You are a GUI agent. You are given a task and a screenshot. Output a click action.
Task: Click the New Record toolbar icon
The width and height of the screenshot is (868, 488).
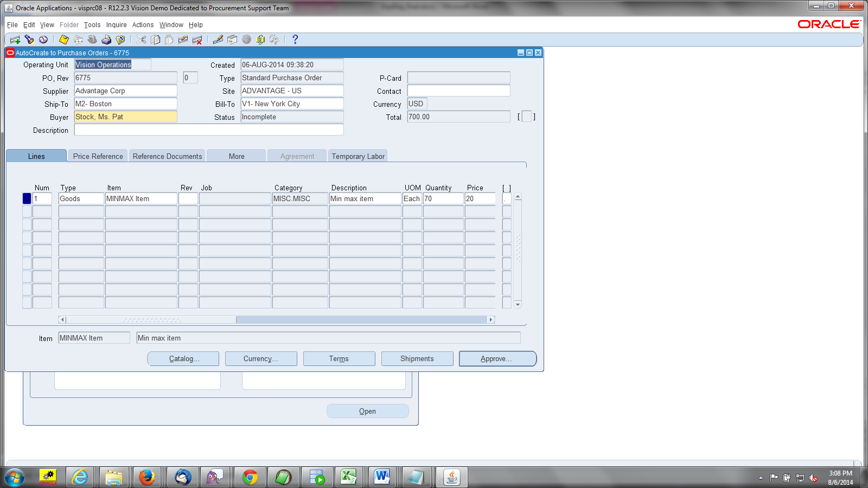15,40
